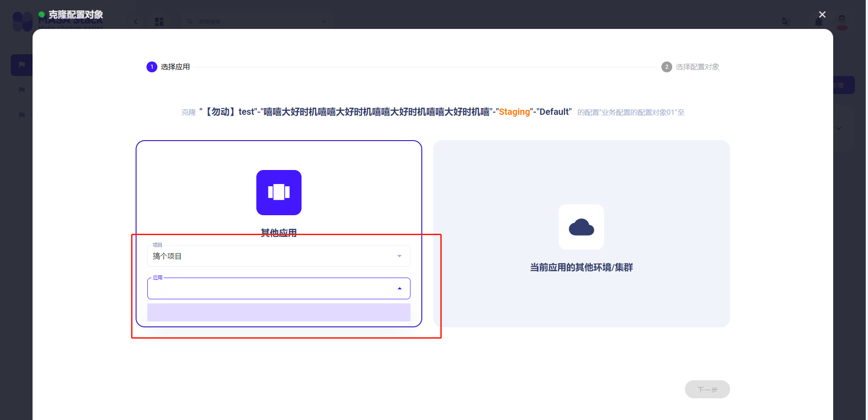Open the 菜单搜索 menu search field
This screenshot has width=868, height=420.
tap(258, 21)
